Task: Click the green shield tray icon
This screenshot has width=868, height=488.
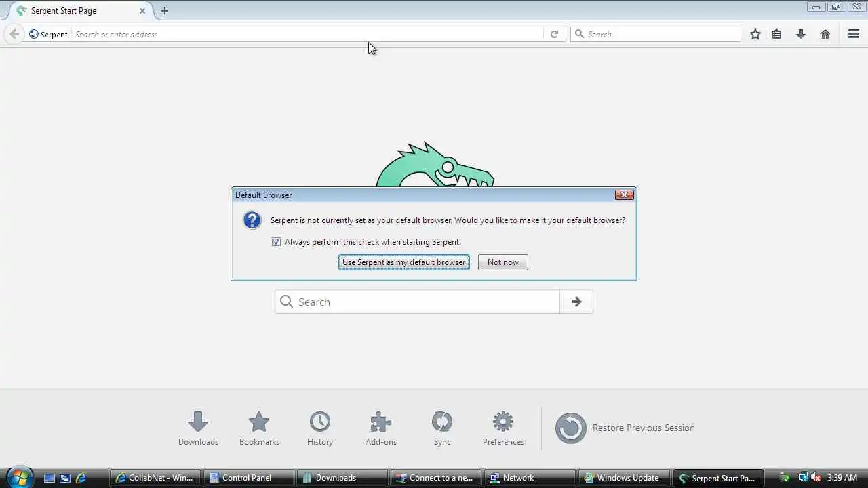Action: pyautogui.click(x=785, y=478)
